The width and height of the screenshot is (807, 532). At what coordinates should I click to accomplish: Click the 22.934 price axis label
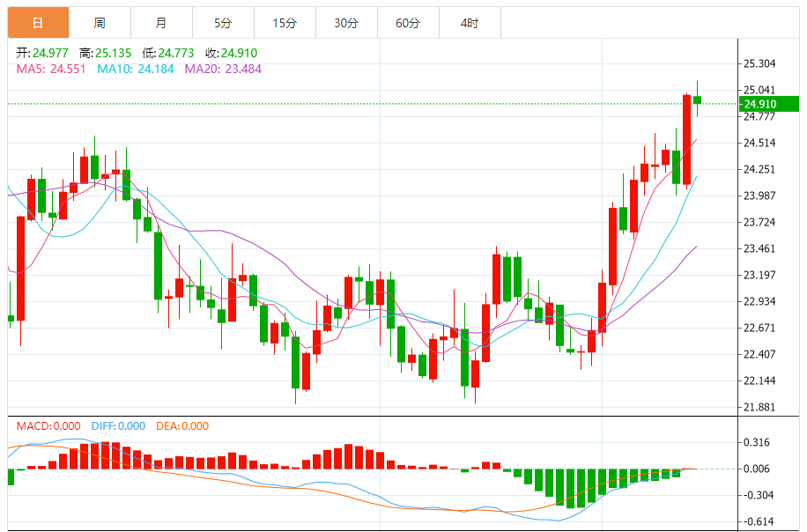click(x=759, y=301)
